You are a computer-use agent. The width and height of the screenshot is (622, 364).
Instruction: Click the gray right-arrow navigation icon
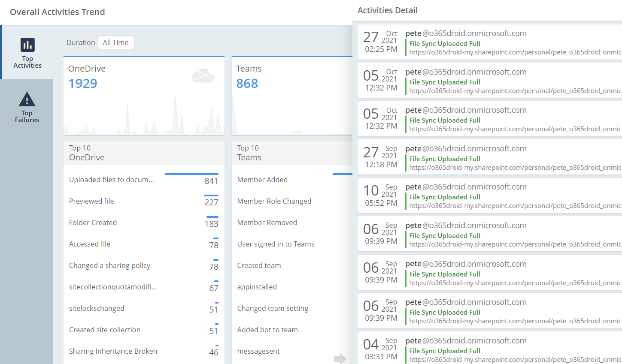(340, 358)
